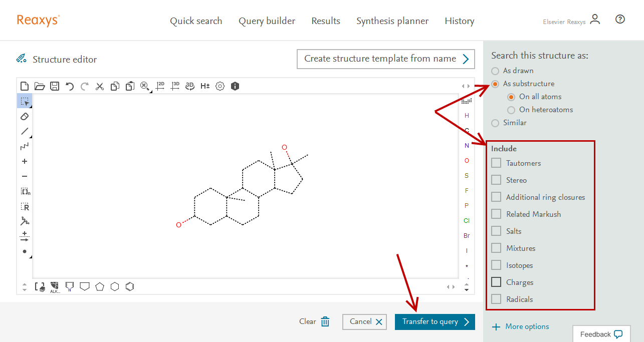Pick the chain bond tool

pos(25,146)
